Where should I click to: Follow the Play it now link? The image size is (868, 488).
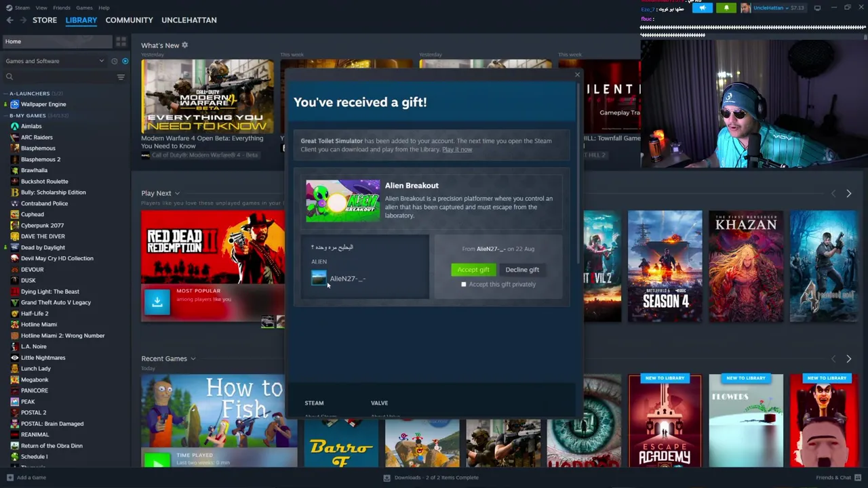click(457, 150)
